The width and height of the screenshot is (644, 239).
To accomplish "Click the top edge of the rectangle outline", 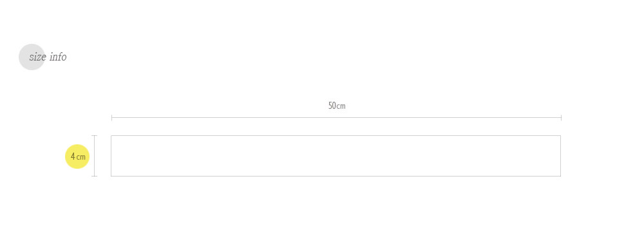I will 336,135.
